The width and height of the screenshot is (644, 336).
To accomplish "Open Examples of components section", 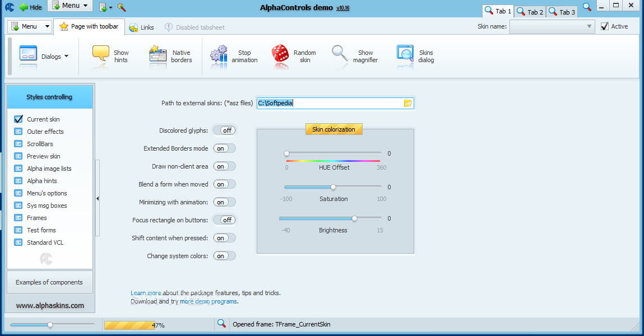I will (50, 282).
